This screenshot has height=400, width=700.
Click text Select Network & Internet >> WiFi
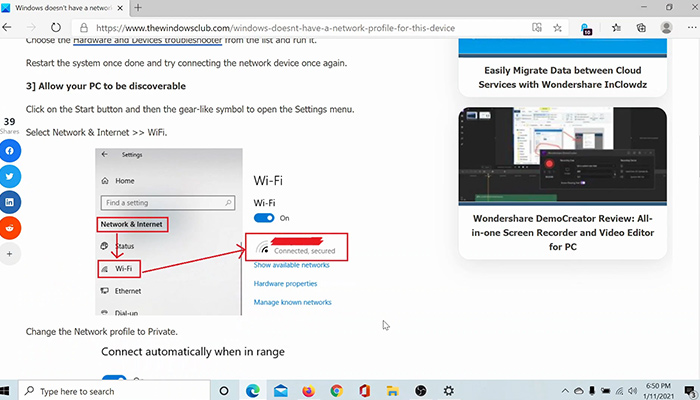[96, 133]
